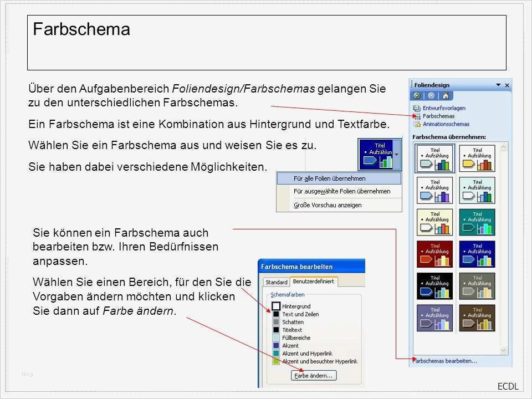Expand the Schemafarben group options
Image resolution: width=532 pixels, height=399 pixels.
(288, 295)
